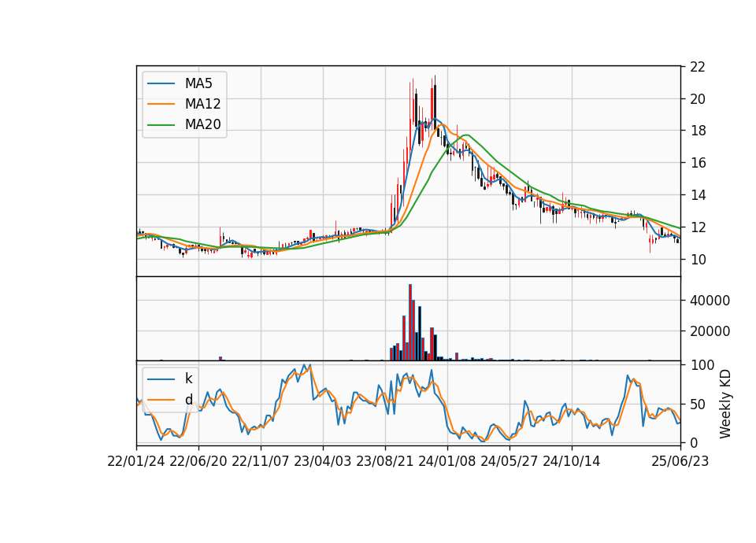Click the x-axis date 23/04/03
The image size is (756, 543).
point(323,462)
